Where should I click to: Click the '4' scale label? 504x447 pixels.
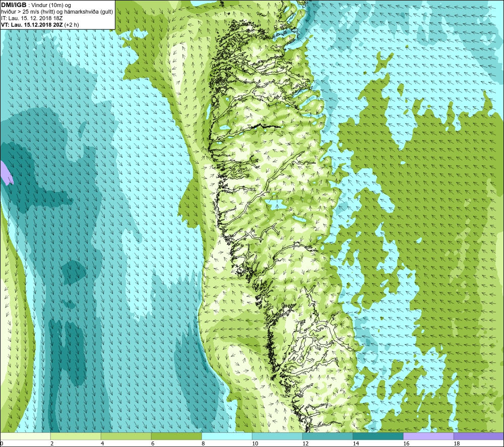tap(102, 443)
